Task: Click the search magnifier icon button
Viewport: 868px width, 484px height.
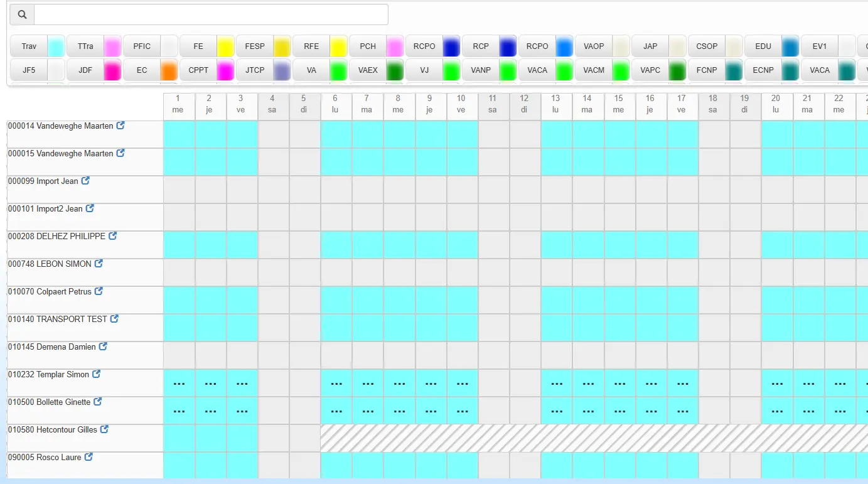Action: (22, 14)
